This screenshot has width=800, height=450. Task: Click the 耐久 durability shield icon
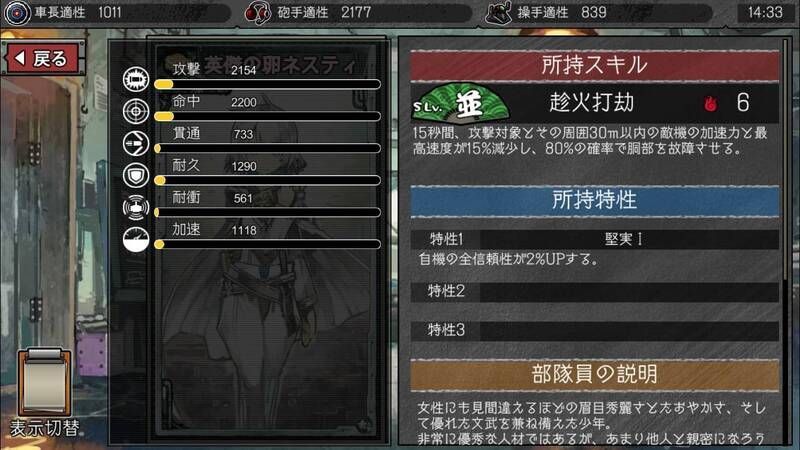pos(136,176)
